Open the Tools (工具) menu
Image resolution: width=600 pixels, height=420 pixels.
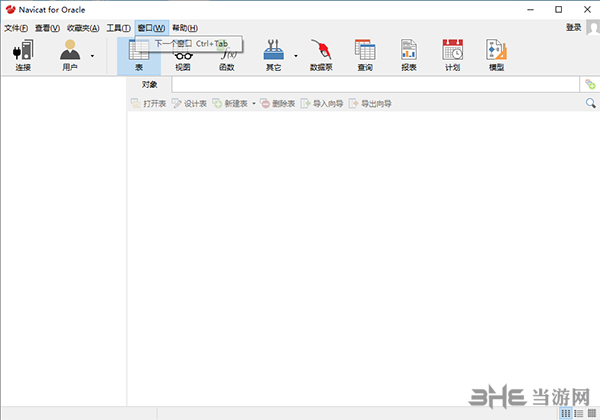pos(119,28)
